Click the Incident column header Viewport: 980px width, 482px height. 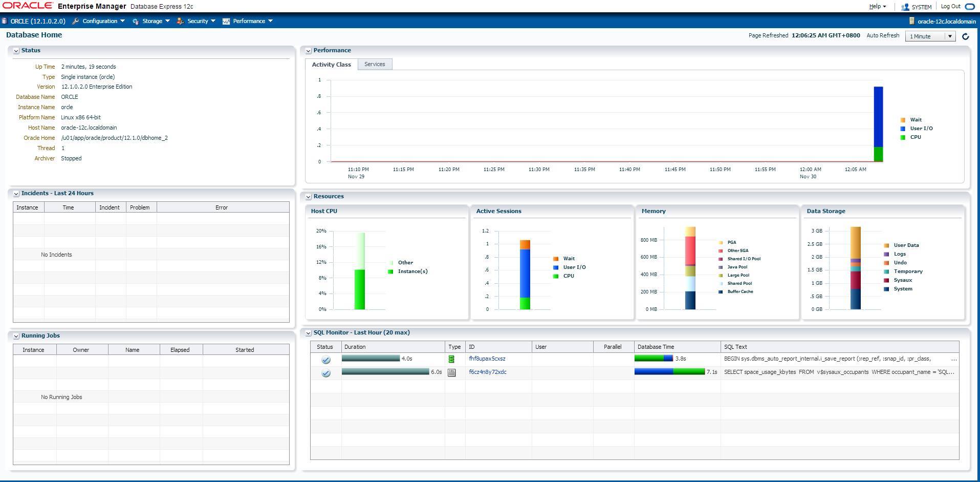click(110, 207)
